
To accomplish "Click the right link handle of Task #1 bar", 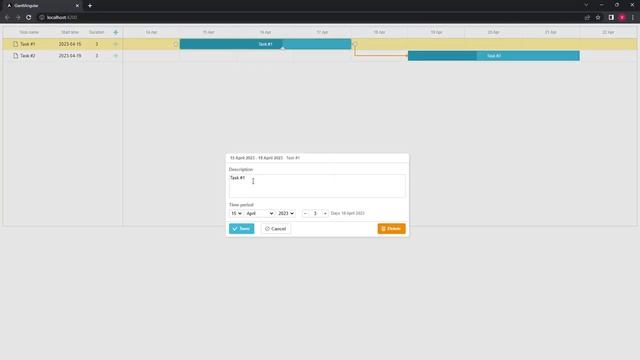I will pyautogui.click(x=355, y=44).
